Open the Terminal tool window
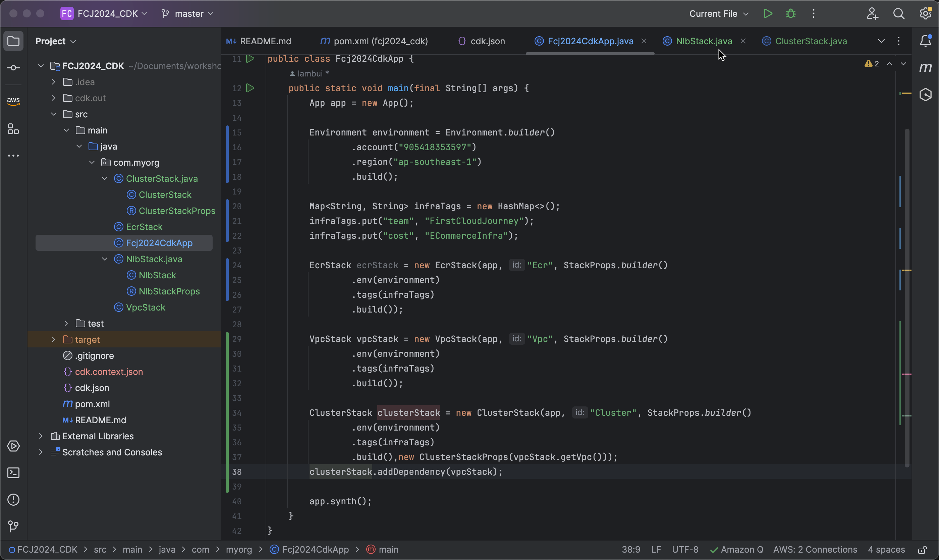The image size is (939, 560). pos(14,473)
